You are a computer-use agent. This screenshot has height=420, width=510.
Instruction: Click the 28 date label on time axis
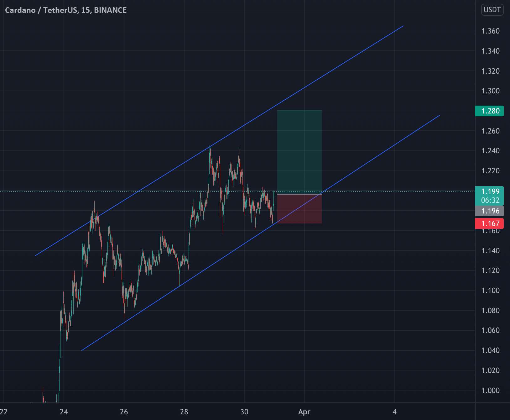coord(184,412)
